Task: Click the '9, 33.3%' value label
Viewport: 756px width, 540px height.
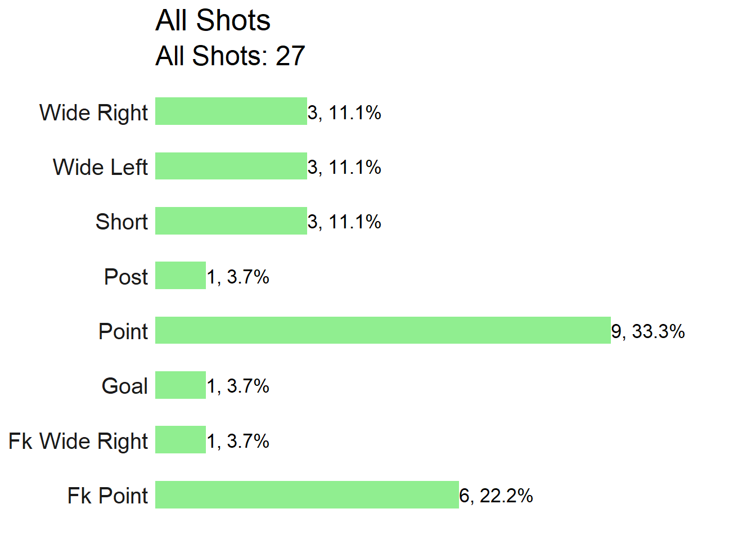Action: [x=648, y=331]
